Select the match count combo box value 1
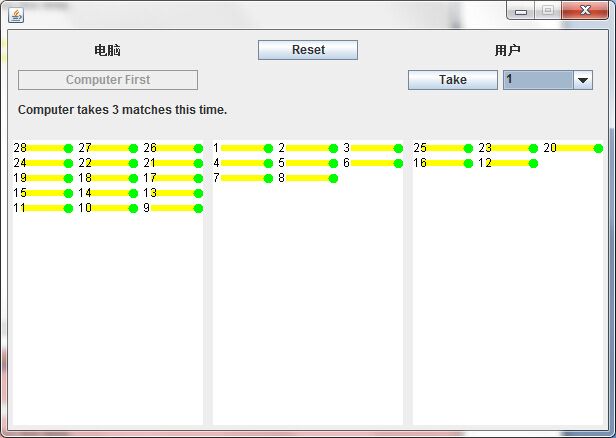 point(538,80)
